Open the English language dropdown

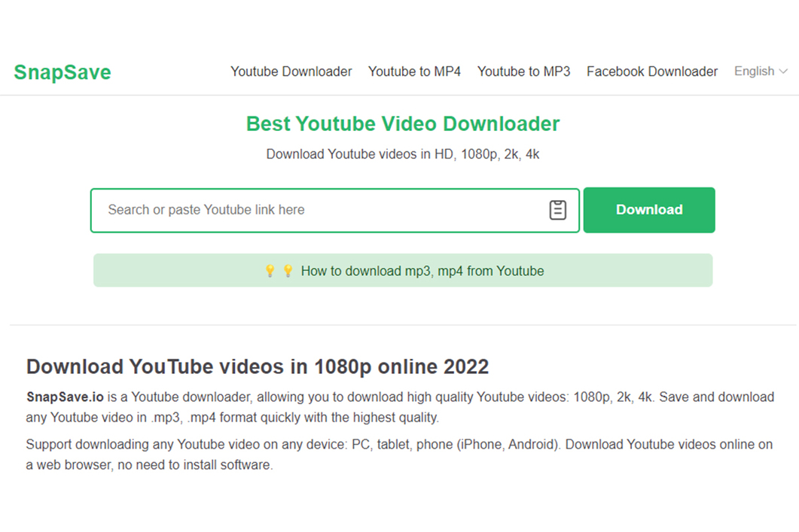(754, 71)
